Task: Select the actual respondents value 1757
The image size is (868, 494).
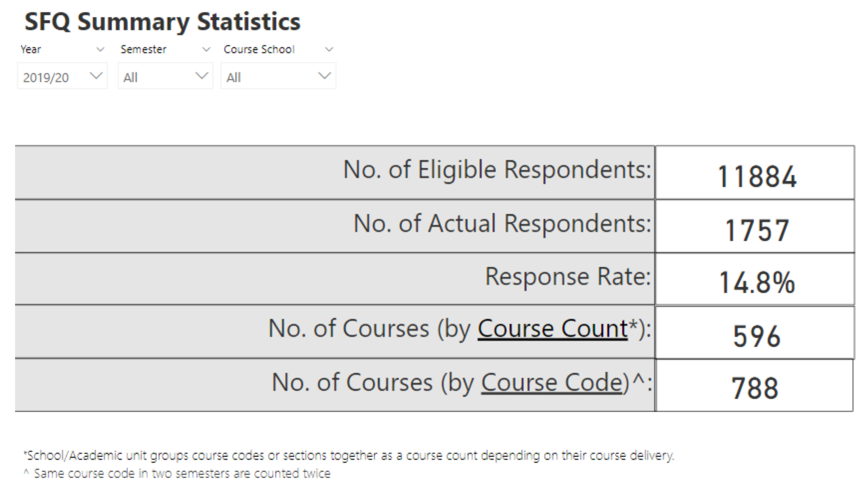Action: [x=757, y=231]
